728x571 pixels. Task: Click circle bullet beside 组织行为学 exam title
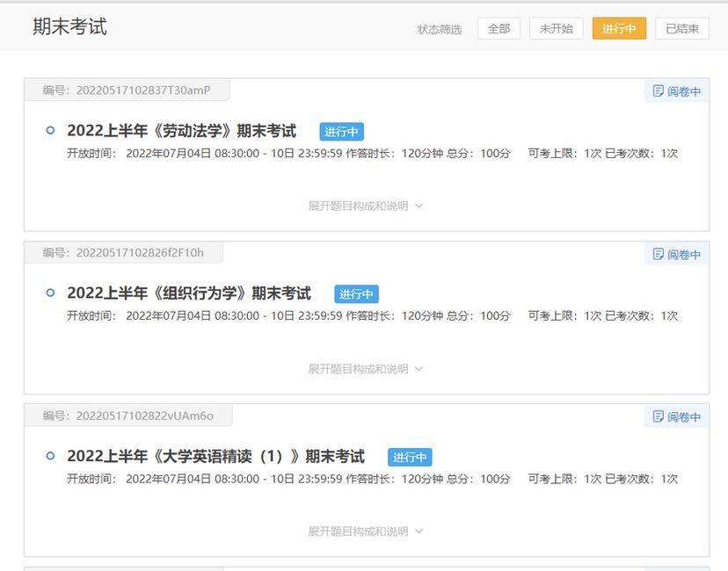tap(50, 293)
